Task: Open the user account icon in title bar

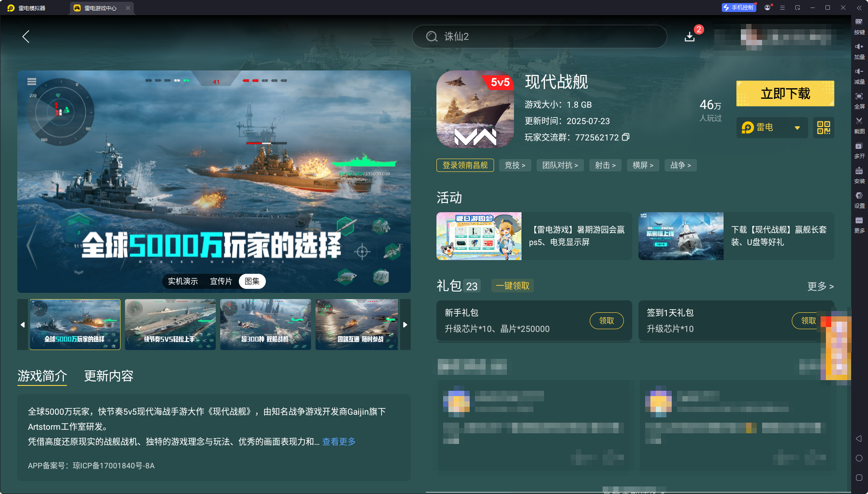Action: point(767,8)
